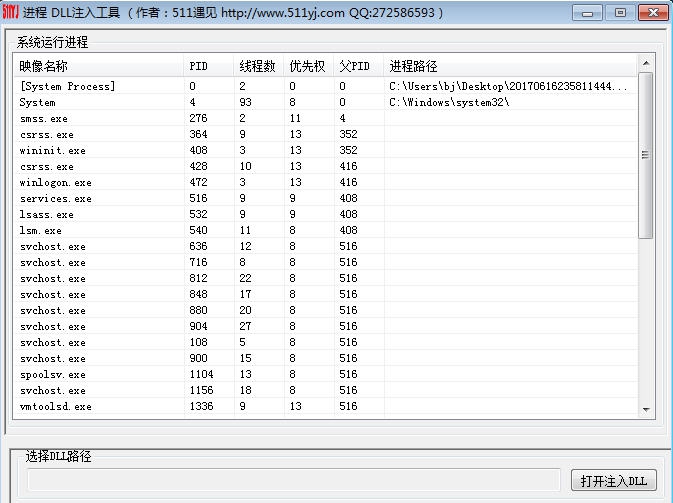Image resolution: width=673 pixels, height=503 pixels.
Task: Select the wininit.exe process
Action: (325, 150)
